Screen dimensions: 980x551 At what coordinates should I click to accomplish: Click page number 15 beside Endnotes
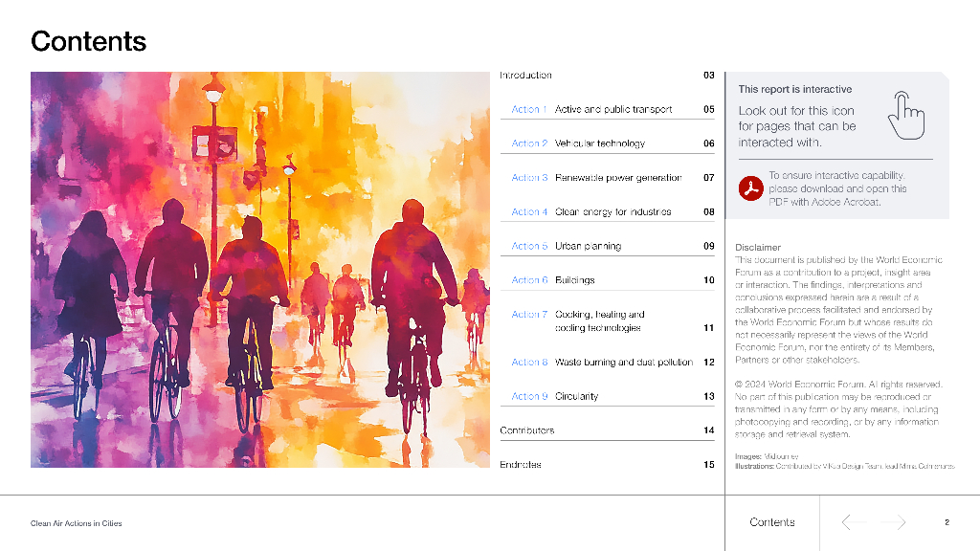[x=709, y=465]
